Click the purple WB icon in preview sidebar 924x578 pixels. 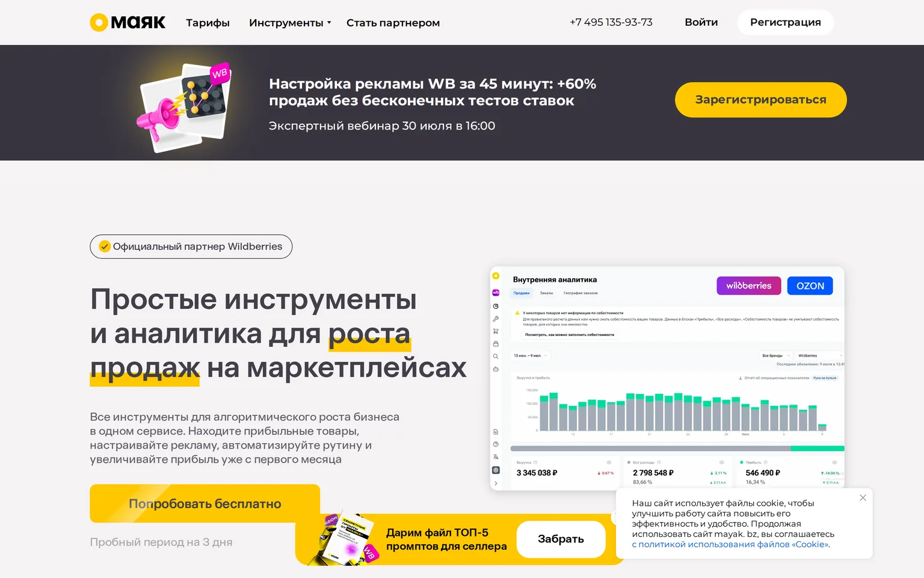[x=496, y=293]
